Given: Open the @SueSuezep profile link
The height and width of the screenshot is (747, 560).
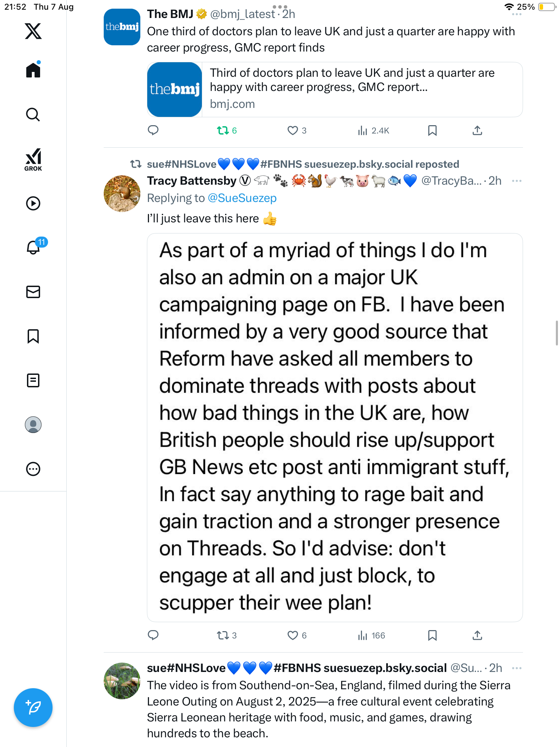Looking at the screenshot, I should [x=242, y=198].
